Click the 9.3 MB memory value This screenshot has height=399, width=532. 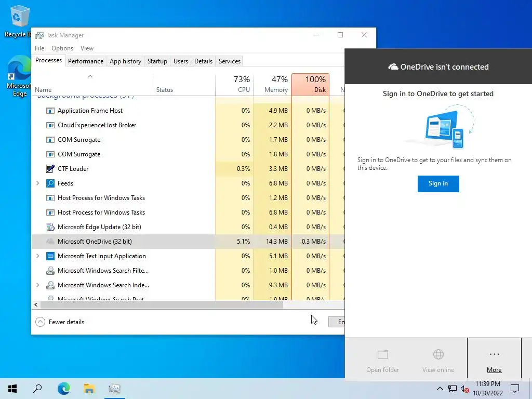(278, 285)
